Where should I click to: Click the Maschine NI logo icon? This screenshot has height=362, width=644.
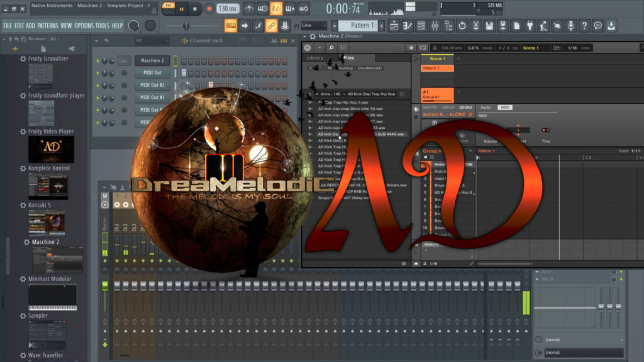tap(307, 48)
